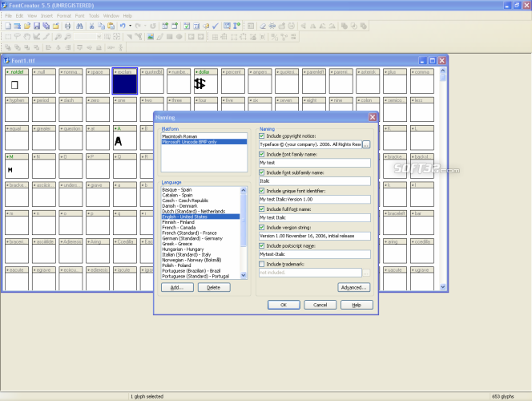The height and width of the screenshot is (401, 532).
Task: Select the dollar glyph cell
Action: [x=206, y=81]
